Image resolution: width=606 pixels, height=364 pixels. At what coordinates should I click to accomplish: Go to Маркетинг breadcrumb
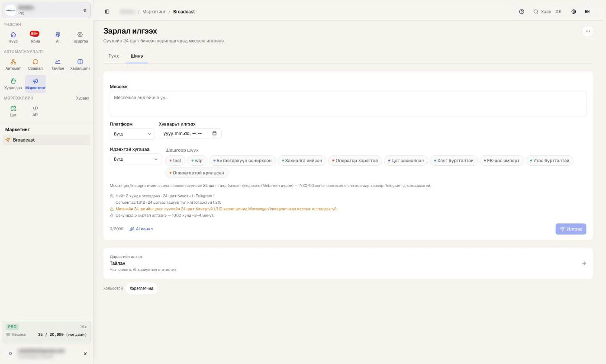pyautogui.click(x=154, y=12)
